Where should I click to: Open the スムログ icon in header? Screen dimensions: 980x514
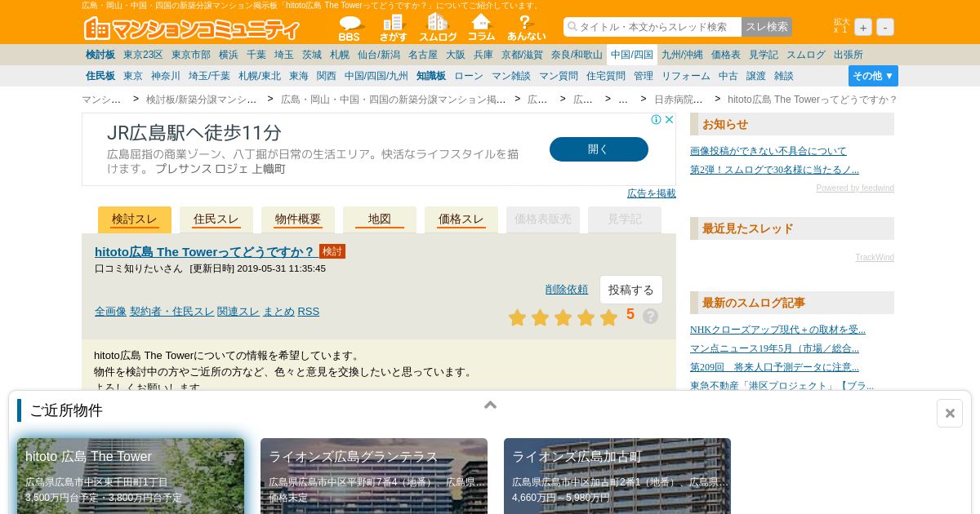[x=438, y=28]
